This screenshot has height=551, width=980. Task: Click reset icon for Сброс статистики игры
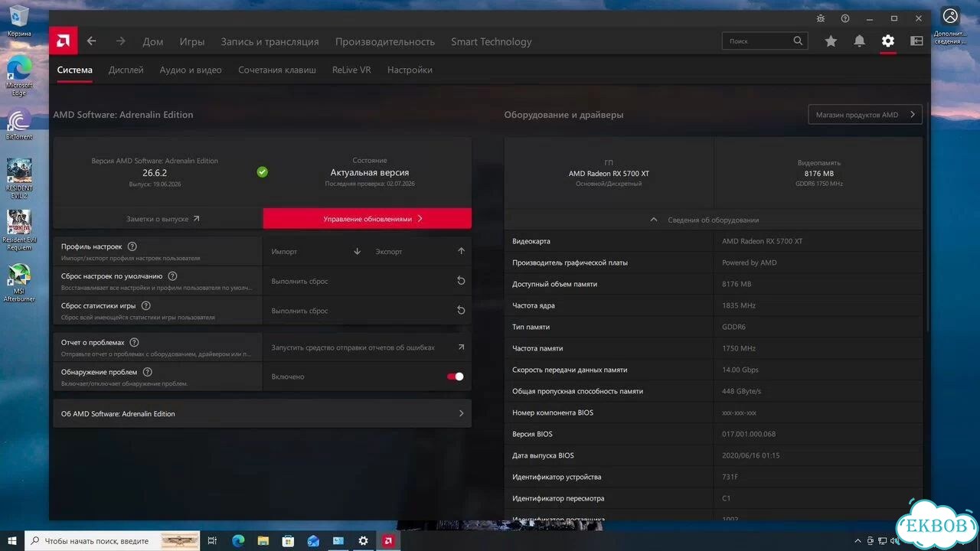click(x=461, y=310)
